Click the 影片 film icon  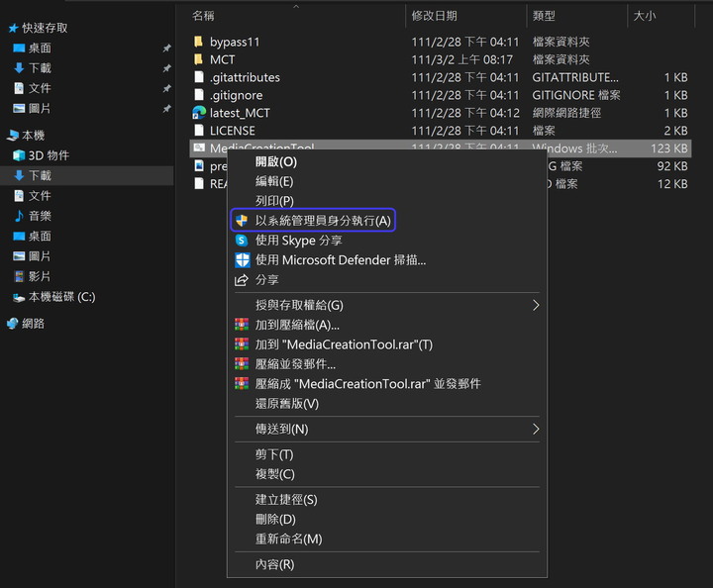click(19, 276)
